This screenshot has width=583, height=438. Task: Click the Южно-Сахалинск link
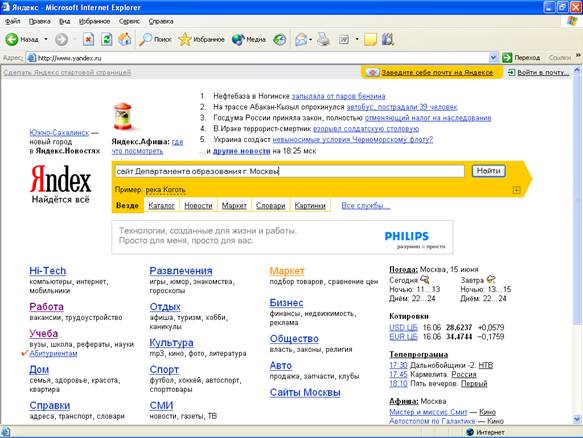pyautogui.click(x=59, y=133)
